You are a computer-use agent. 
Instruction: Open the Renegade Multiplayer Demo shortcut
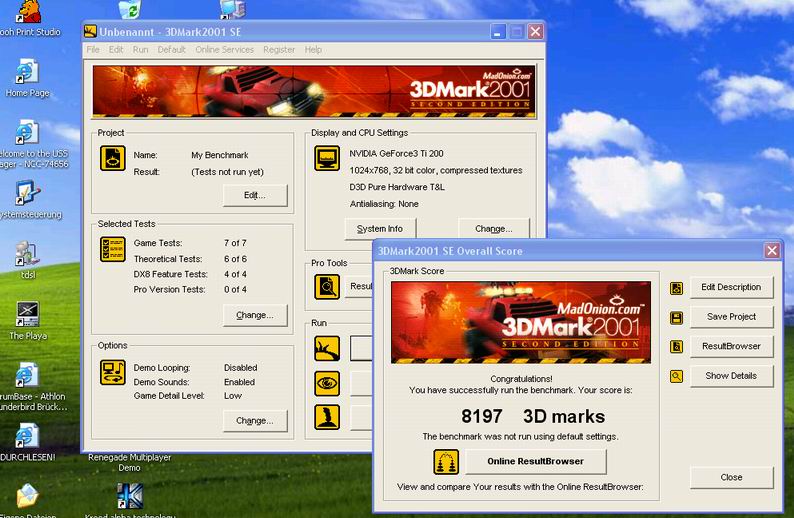tap(130, 462)
